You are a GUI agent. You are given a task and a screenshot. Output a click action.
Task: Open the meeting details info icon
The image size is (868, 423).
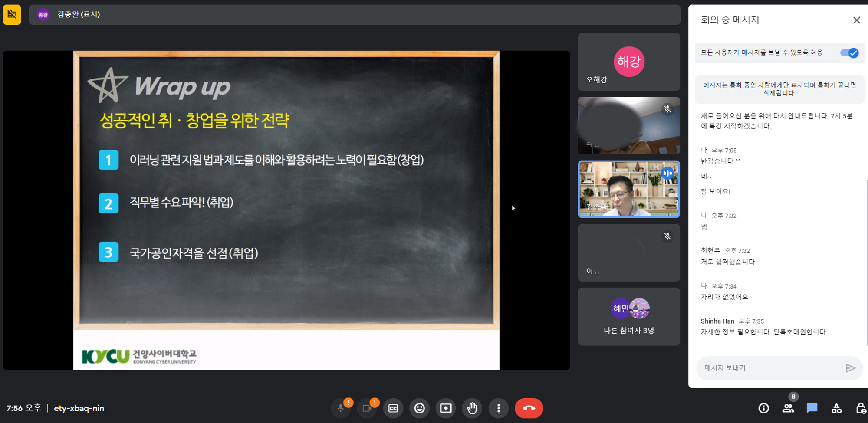(x=763, y=408)
